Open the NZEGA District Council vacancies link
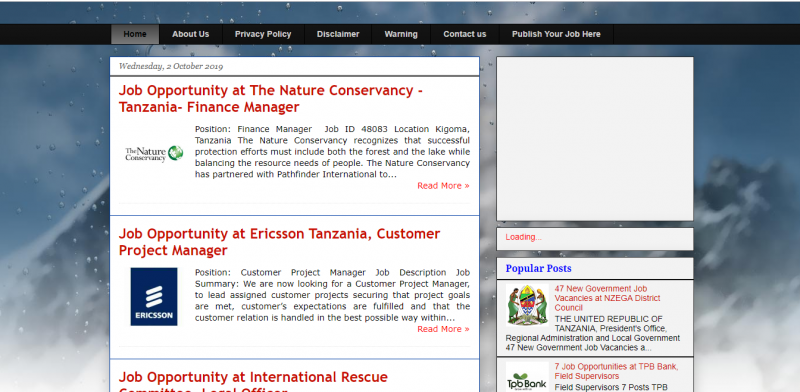 (607, 298)
